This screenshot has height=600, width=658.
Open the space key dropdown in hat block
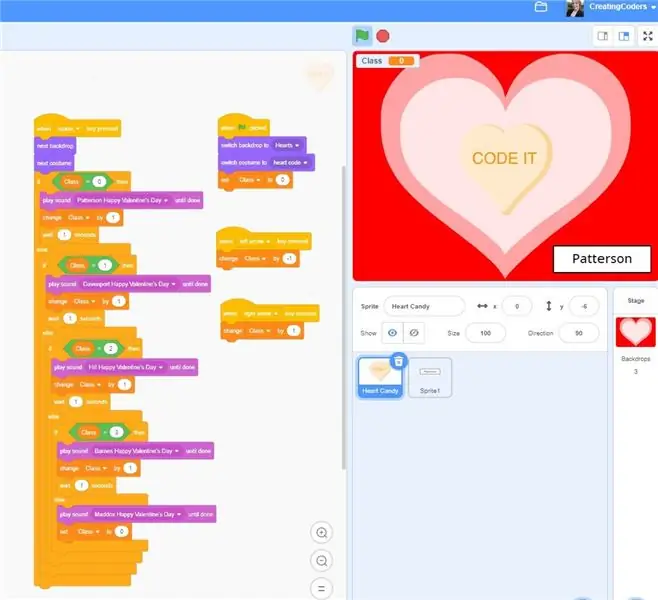pyautogui.click(x=69, y=129)
